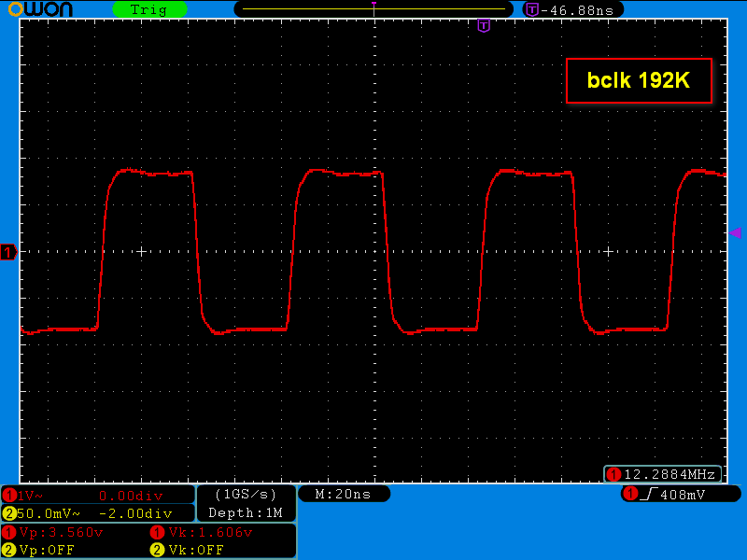The height and width of the screenshot is (560, 747).
Task: Click the red channel 1 badge in the trigger readout
Action: (x=631, y=494)
